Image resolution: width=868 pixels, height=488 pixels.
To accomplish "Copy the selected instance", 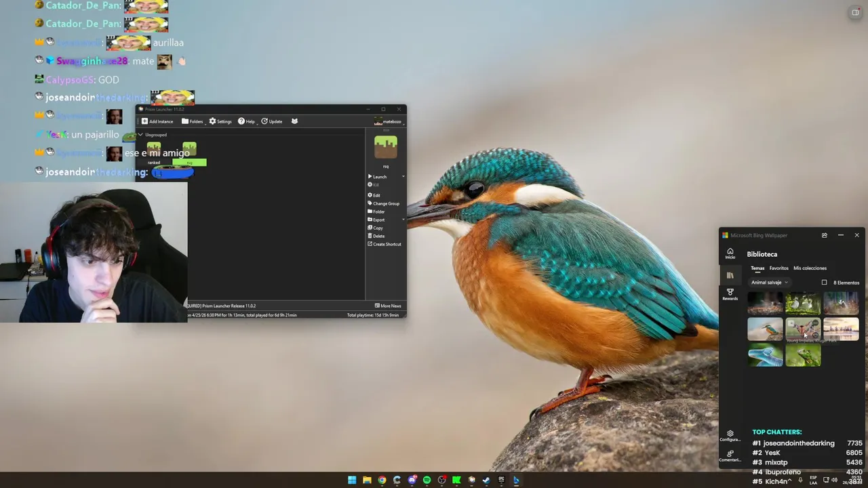I will point(375,228).
